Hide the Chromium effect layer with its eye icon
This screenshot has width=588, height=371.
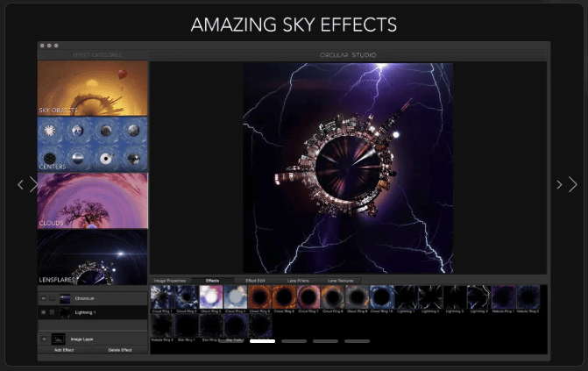pyautogui.click(x=44, y=298)
